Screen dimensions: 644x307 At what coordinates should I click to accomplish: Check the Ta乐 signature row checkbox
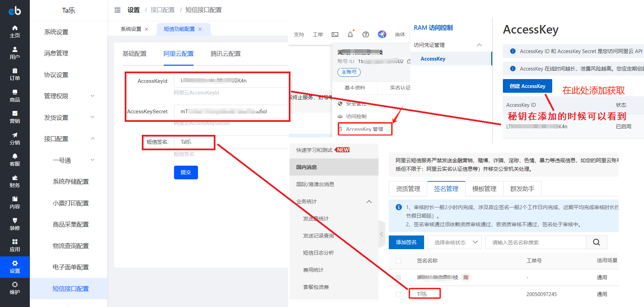[398, 294]
